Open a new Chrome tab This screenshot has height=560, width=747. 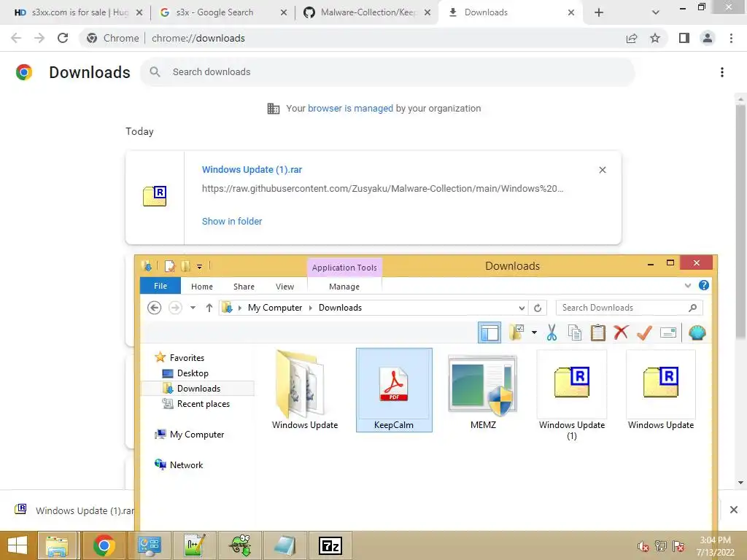coord(599,12)
